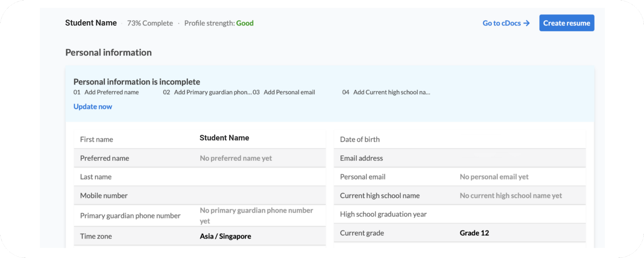
Task: Click the Grade 12 current grade value
Action: click(x=474, y=233)
